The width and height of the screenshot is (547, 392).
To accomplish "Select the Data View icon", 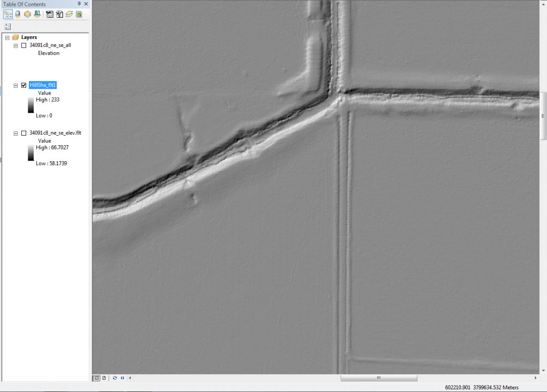I will [96, 378].
